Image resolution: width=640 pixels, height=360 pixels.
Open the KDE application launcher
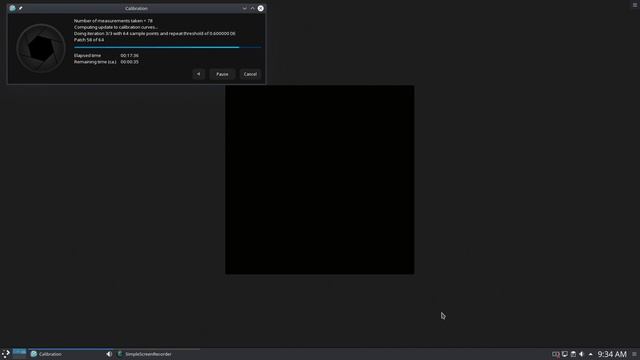(6, 354)
